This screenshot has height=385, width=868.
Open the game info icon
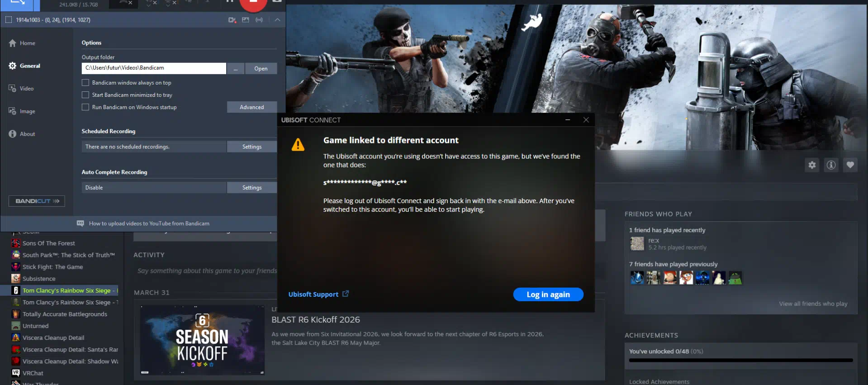831,165
